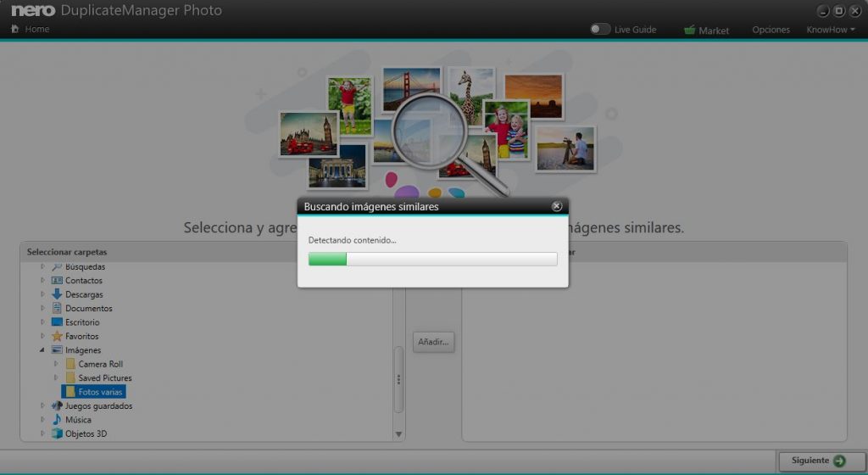
Task: Click the Golden Gate bridge photo
Action: click(411, 88)
